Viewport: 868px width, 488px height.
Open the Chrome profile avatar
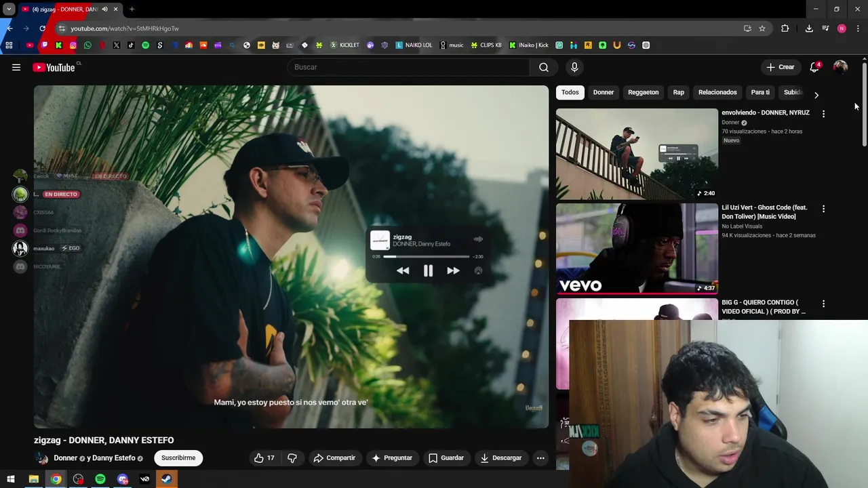(842, 28)
